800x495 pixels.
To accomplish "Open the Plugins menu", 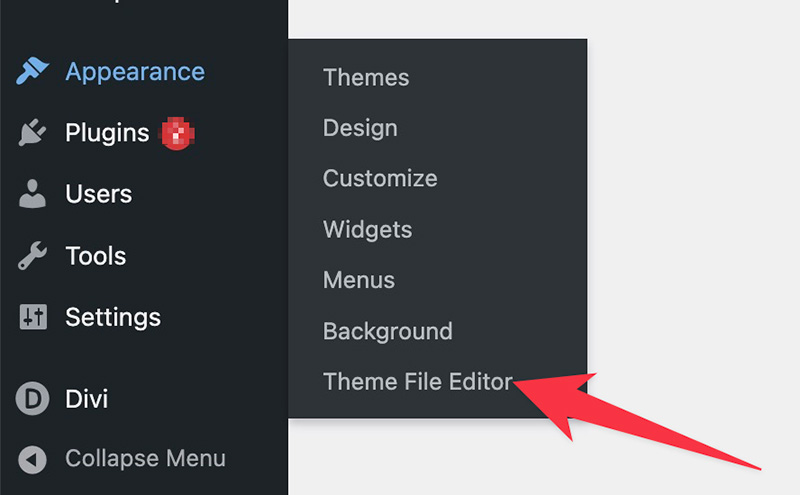I will pos(107,133).
